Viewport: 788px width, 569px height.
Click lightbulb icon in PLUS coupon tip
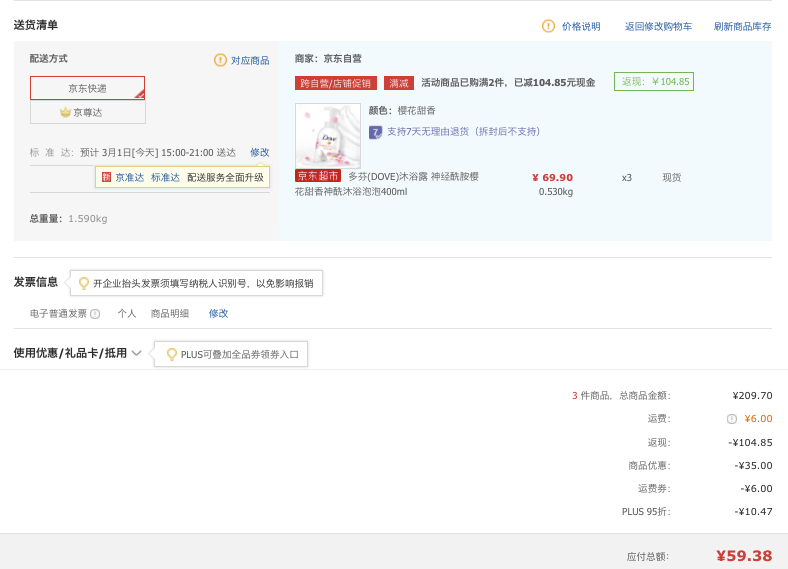tap(171, 354)
